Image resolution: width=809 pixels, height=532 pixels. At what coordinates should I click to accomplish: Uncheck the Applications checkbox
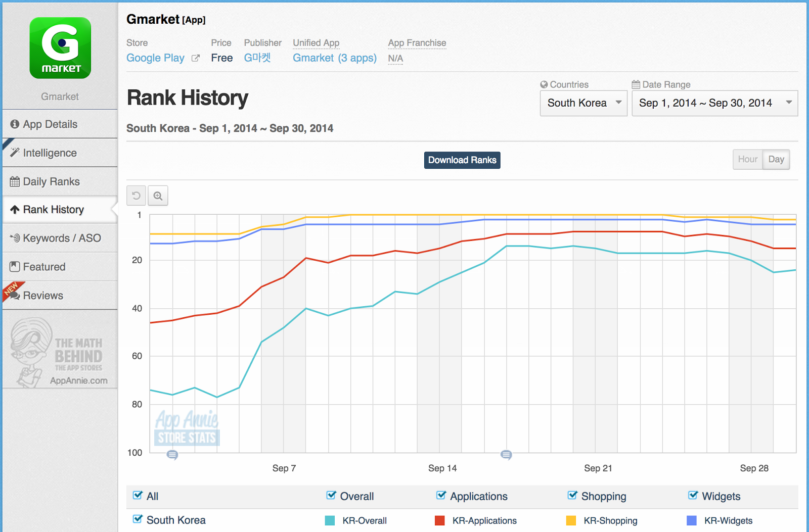tap(441, 495)
